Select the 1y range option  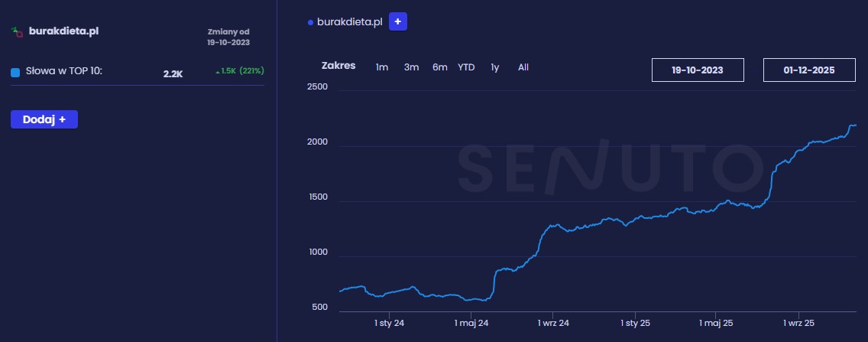495,67
